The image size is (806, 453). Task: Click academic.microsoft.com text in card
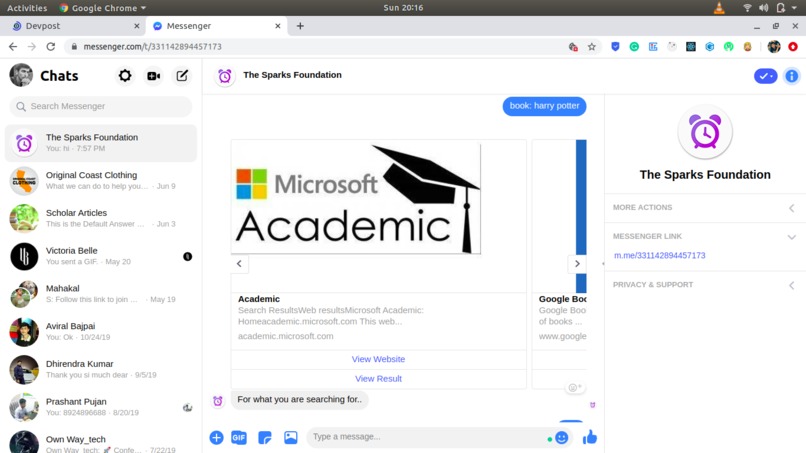285,336
